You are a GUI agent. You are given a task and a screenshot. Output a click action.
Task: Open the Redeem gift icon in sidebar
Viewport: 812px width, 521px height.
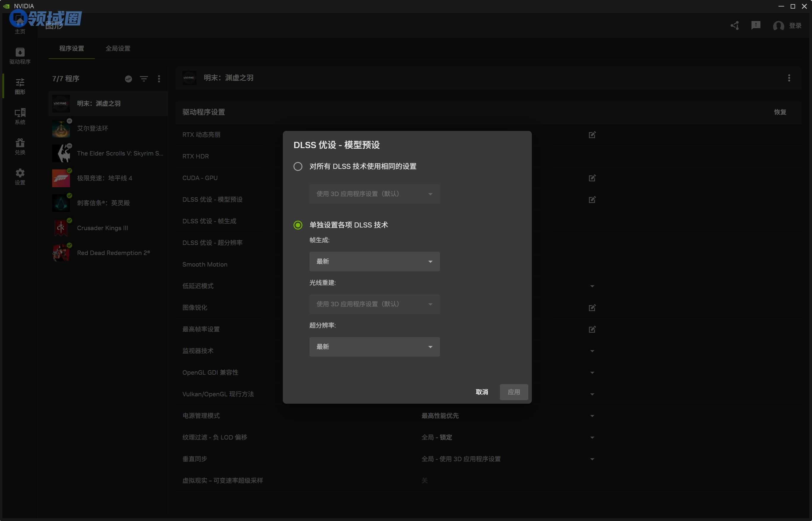20,146
